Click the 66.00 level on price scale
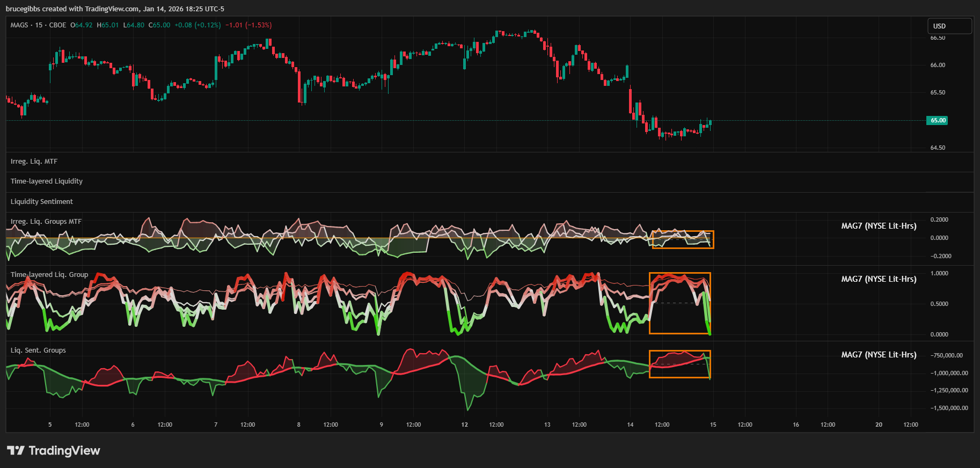This screenshot has height=468, width=980. click(938, 65)
